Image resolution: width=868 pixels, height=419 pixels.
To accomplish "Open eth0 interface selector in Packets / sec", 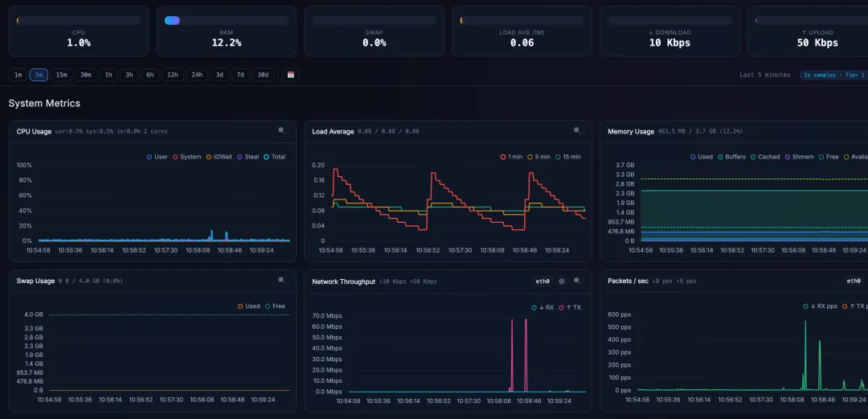I will [853, 281].
